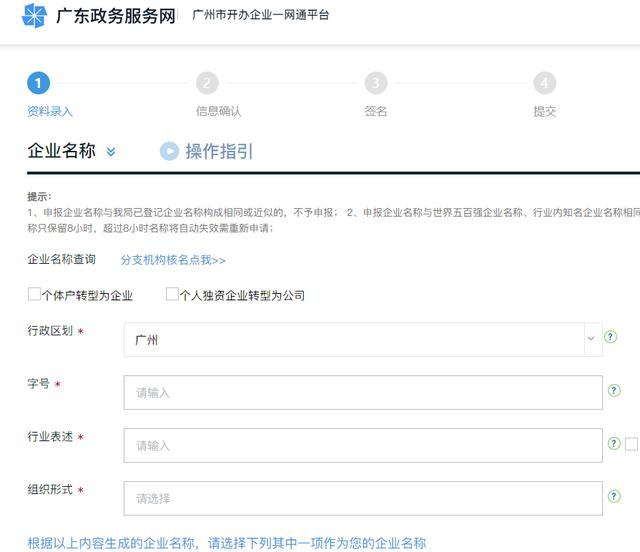640x552 pixels.
Task: Expand the 企业名称 section chevron
Action: pos(111,152)
